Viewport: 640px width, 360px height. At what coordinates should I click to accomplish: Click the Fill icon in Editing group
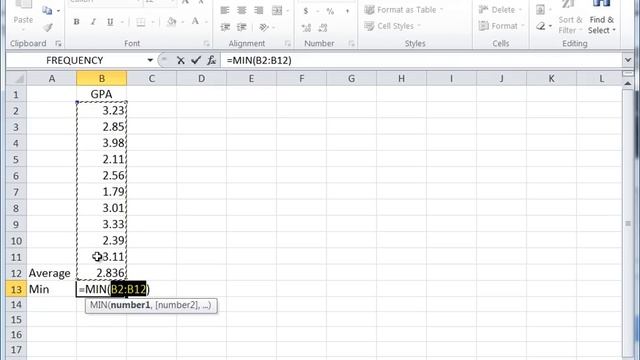coord(540,10)
